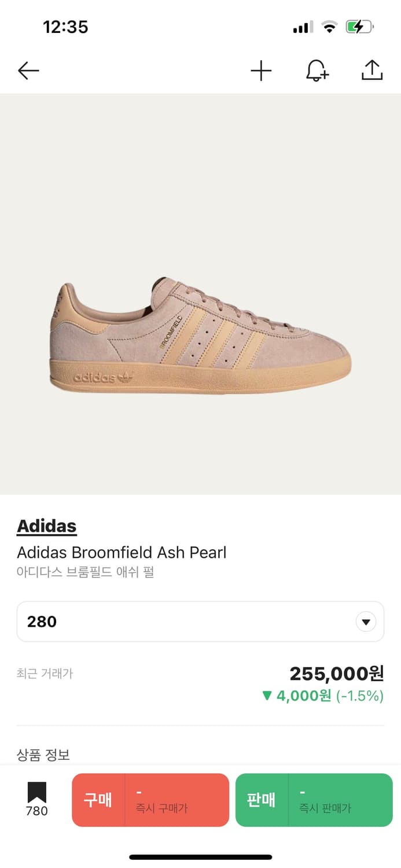The height and width of the screenshot is (868, 401).
Task: Set a price alert with bell icon
Action: pyautogui.click(x=317, y=71)
